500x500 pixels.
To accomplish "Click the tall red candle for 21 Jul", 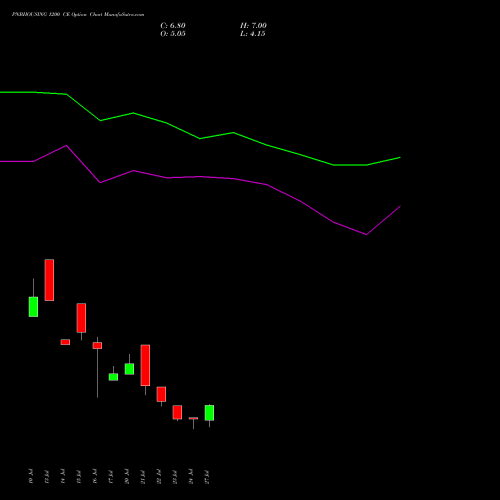I will [x=145, y=365].
